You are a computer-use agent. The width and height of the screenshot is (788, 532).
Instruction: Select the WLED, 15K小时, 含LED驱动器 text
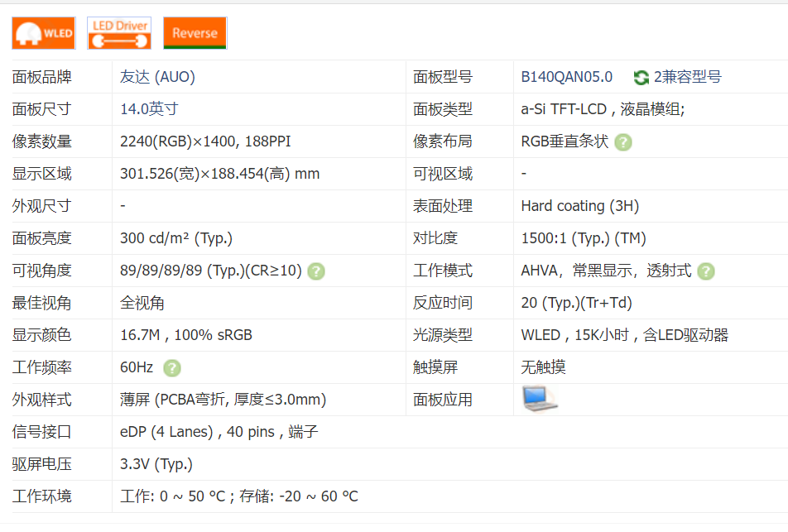point(625,335)
